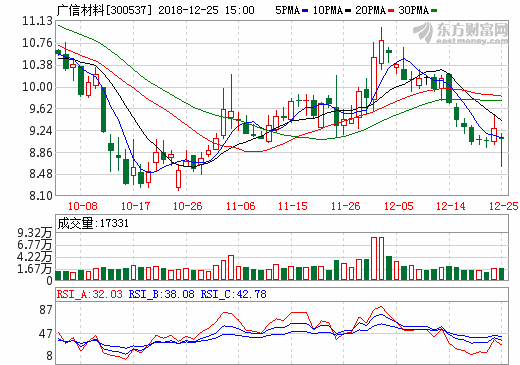Viewport: 520px width, 365px height.
Task: Click the 12-25 date label
Action: (x=503, y=206)
